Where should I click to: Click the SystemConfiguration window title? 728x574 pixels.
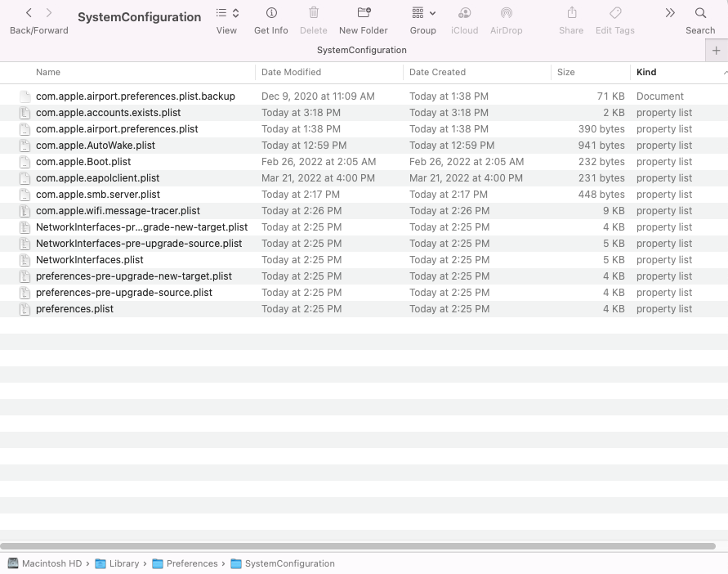click(139, 17)
